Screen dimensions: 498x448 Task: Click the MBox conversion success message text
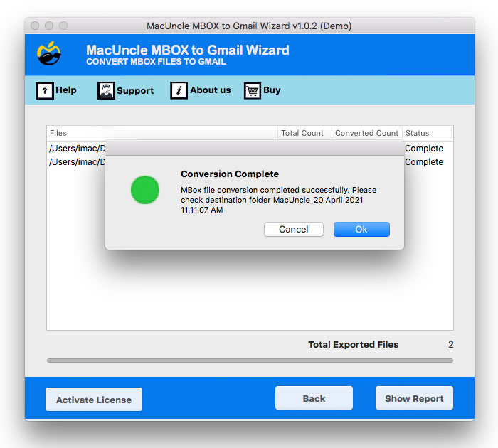click(279, 200)
